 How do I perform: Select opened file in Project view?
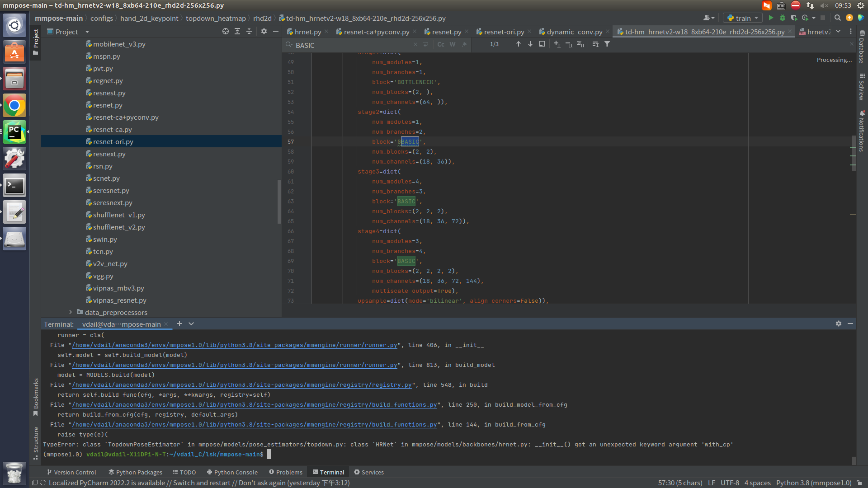click(225, 32)
